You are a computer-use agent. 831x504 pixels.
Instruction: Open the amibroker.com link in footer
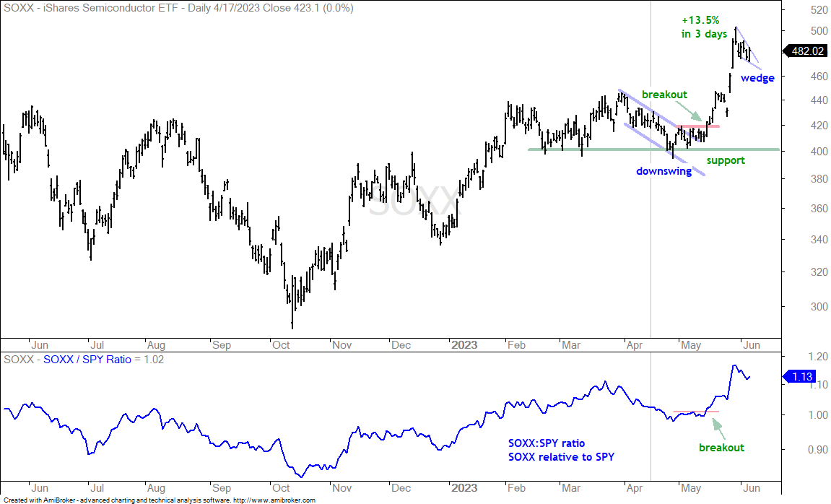pos(274,500)
